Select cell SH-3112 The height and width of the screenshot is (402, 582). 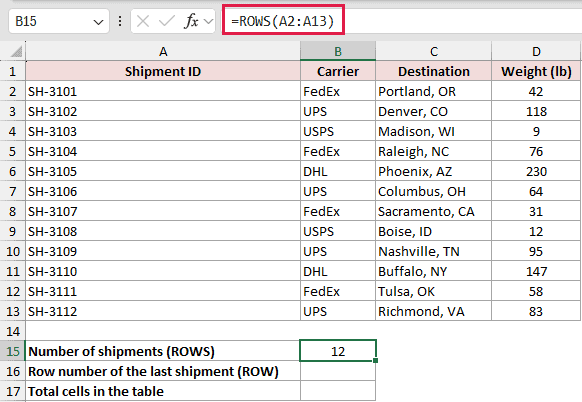coord(163,311)
